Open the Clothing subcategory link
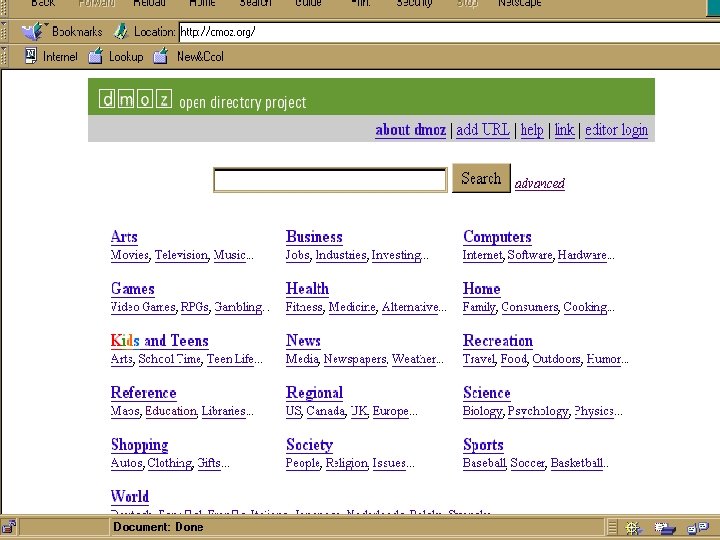This screenshot has width=720, height=540. (x=170, y=463)
